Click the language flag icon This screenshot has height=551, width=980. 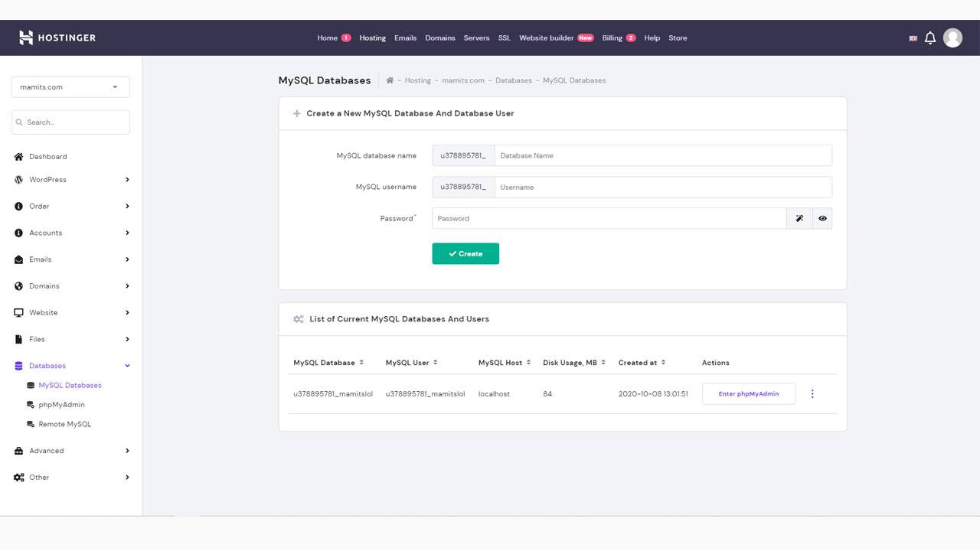tap(913, 38)
